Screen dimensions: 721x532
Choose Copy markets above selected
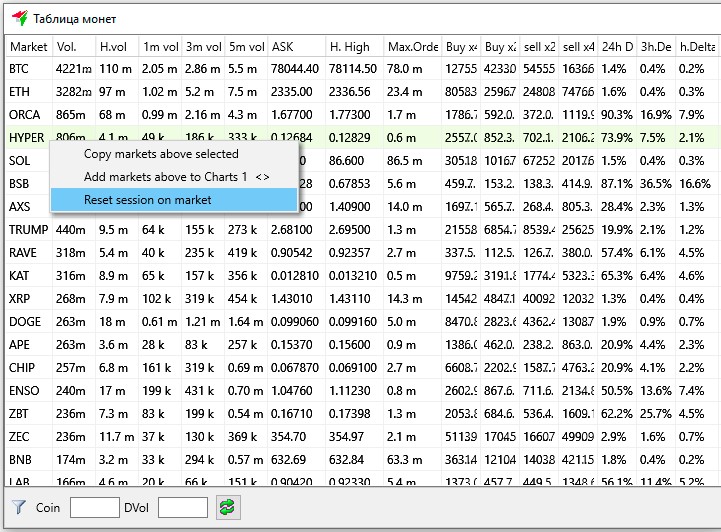(161, 154)
